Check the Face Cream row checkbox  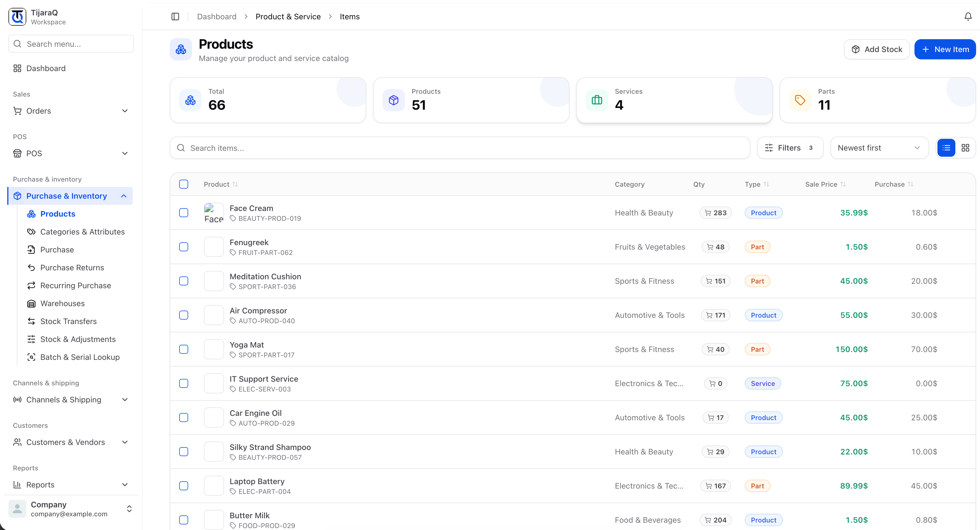pos(184,213)
